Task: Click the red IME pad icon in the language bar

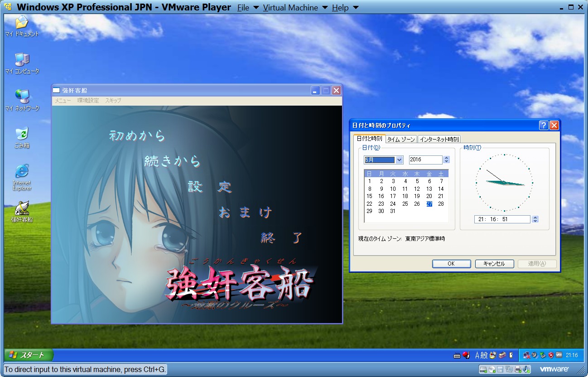Action: coord(466,355)
